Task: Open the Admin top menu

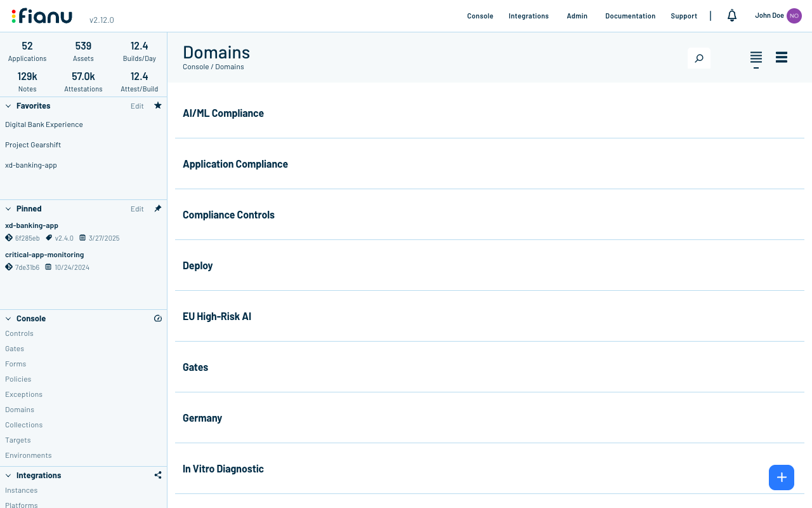Action: click(x=577, y=16)
